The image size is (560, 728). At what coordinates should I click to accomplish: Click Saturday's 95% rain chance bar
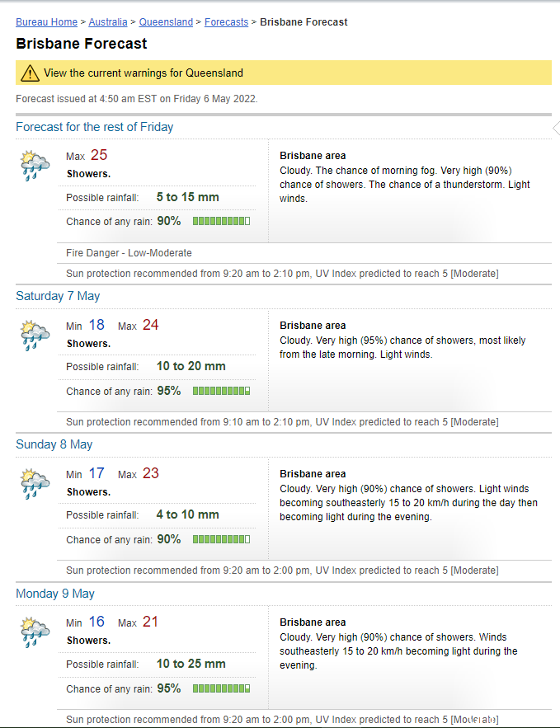click(222, 391)
